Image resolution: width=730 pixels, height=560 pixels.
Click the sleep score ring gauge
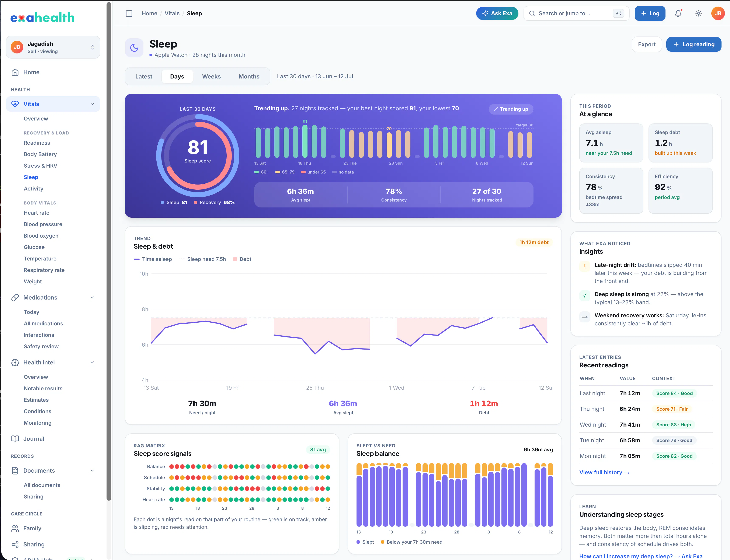(197, 156)
